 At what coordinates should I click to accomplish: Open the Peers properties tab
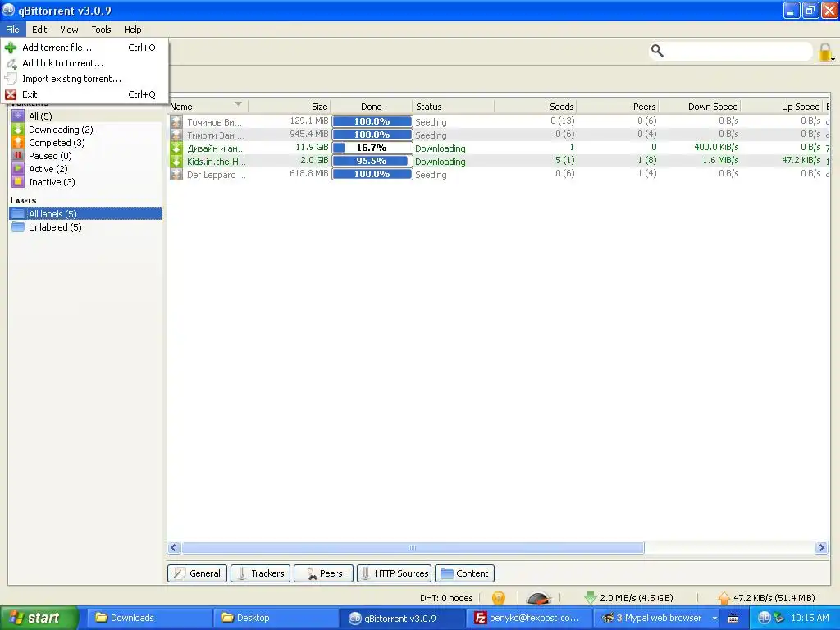pos(323,573)
